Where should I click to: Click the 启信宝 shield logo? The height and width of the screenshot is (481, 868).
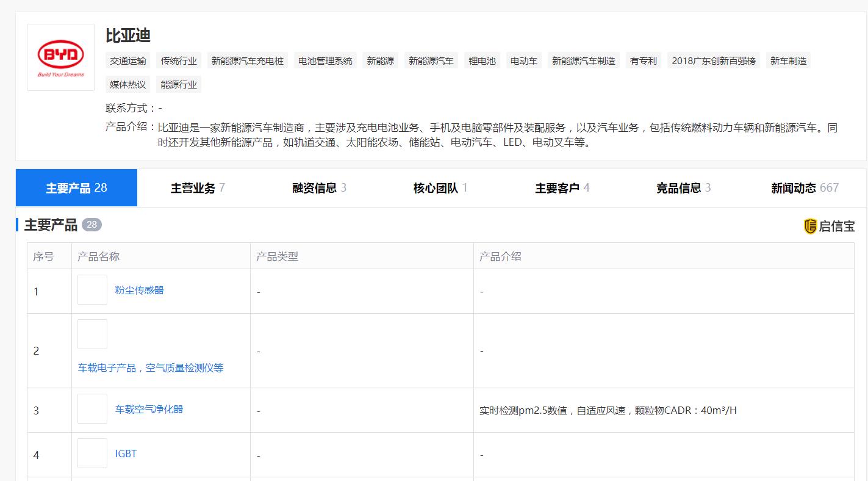(810, 226)
